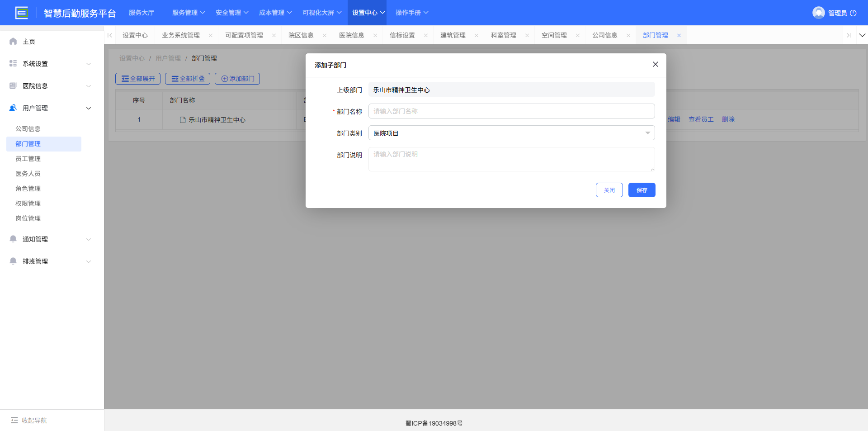The height and width of the screenshot is (431, 868).
Task: Open the 成本管理 dropdown menu
Action: [275, 13]
